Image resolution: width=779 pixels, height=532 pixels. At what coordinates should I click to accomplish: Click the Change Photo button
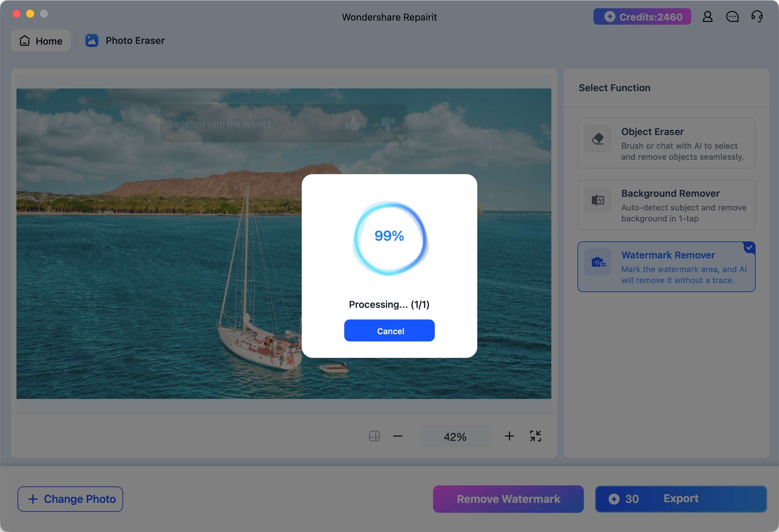tap(70, 499)
